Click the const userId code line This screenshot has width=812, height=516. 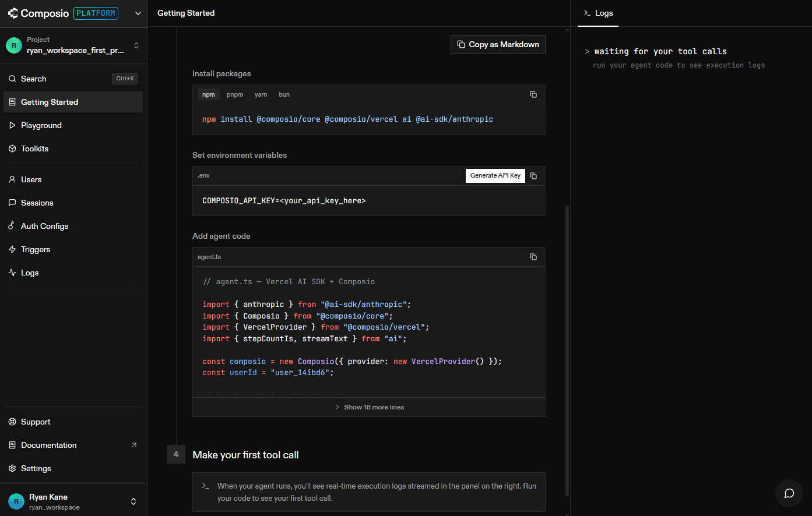pos(268,373)
